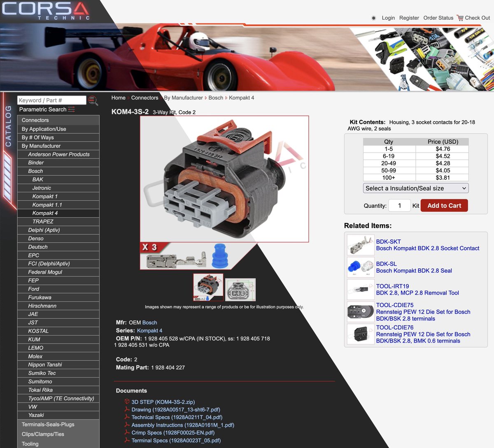Download 3D STEP (KOM4-3S-2.zip)
This screenshot has width=494, height=448.
pos(163,402)
